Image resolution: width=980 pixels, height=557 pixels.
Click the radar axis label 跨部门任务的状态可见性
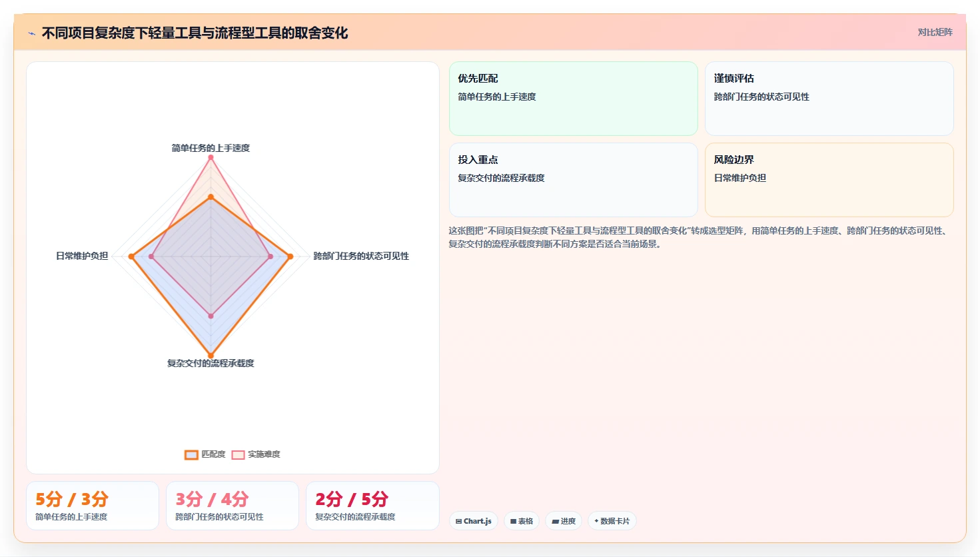pos(361,256)
